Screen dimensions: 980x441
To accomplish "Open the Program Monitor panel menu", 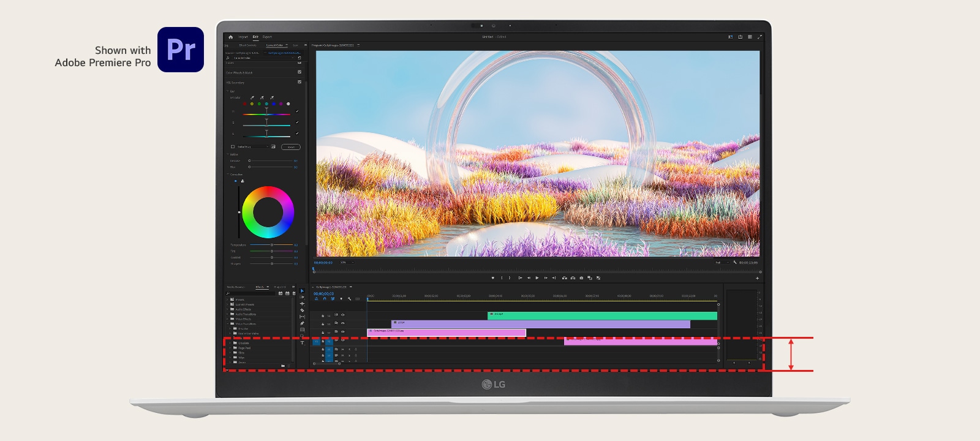I will pyautogui.click(x=358, y=45).
